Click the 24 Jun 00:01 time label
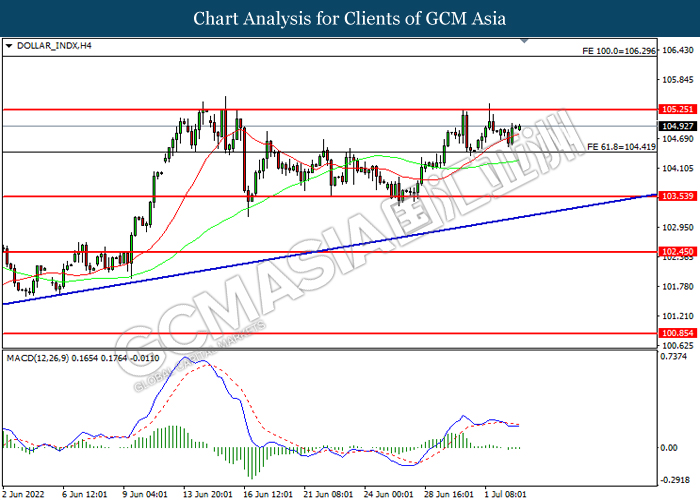The image size is (700, 500). tap(388, 494)
